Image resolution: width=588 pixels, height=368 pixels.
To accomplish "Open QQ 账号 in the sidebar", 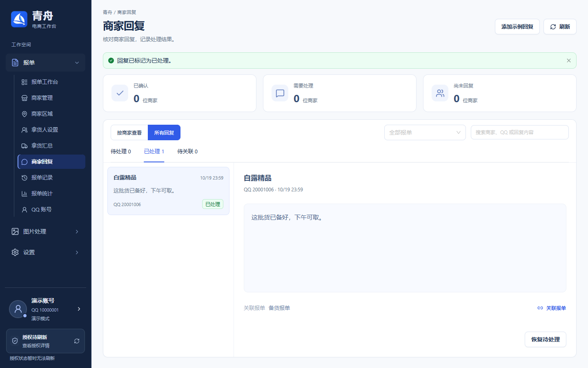I will tap(51, 209).
